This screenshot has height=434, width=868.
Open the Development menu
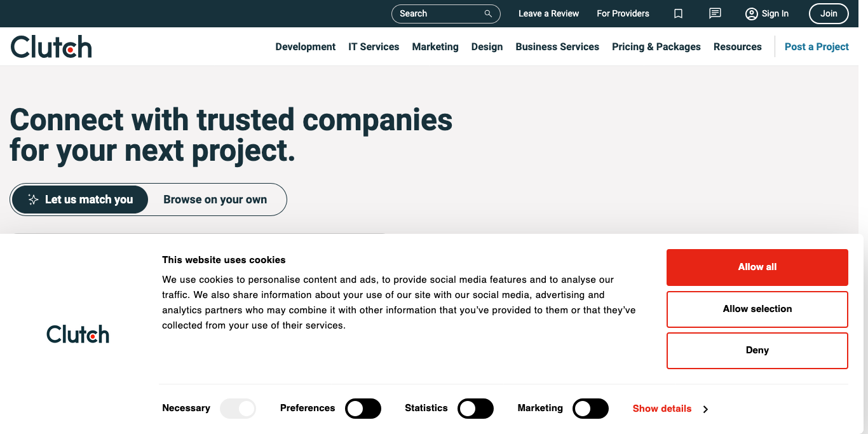tap(305, 46)
